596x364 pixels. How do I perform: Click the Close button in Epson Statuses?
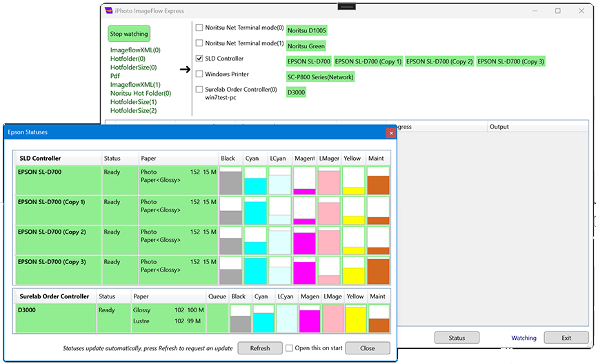click(368, 348)
